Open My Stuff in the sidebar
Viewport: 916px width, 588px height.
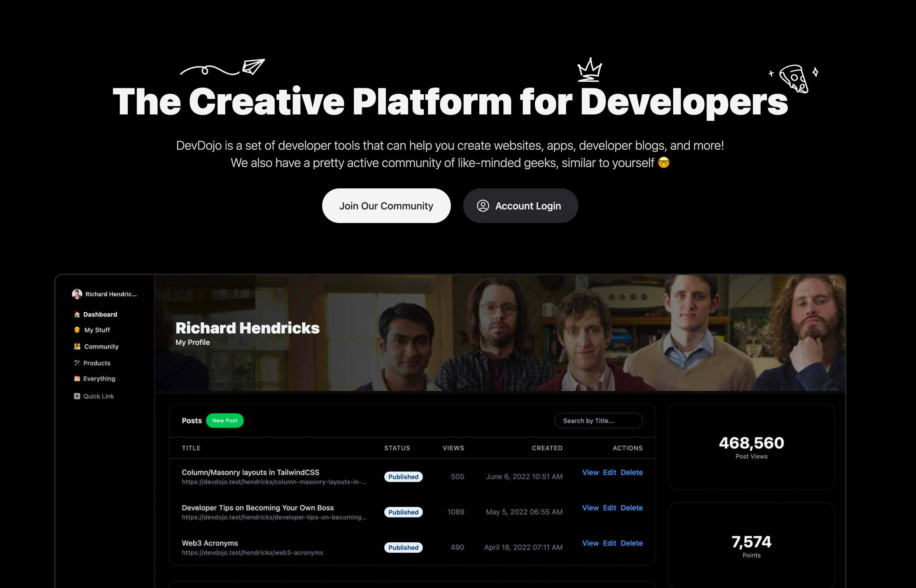pos(97,330)
